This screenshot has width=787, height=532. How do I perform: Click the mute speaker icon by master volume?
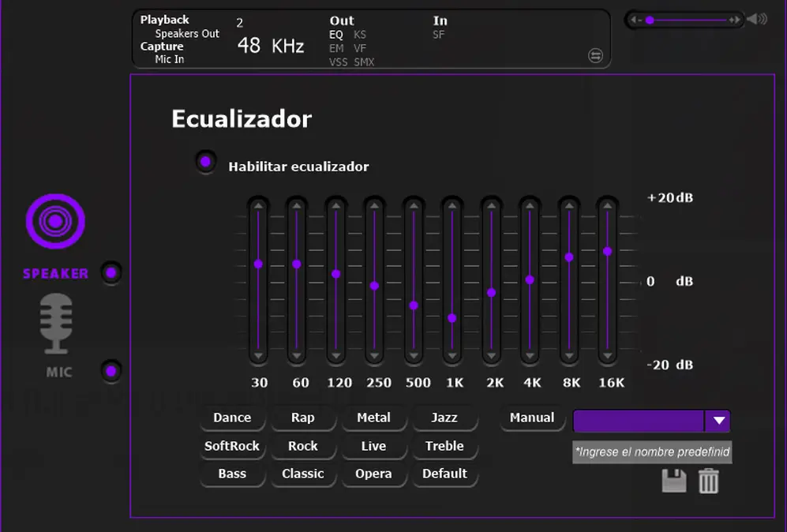click(757, 20)
